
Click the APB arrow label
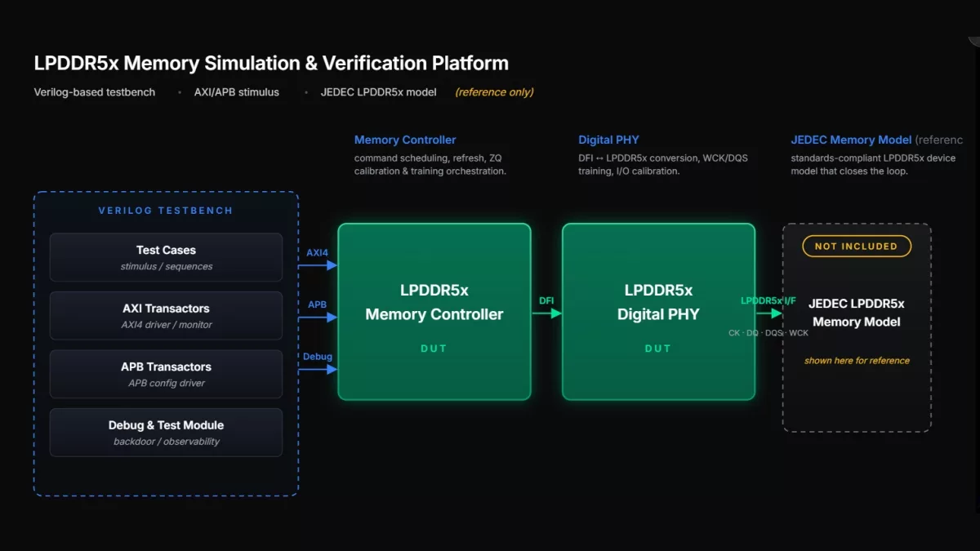tap(317, 304)
